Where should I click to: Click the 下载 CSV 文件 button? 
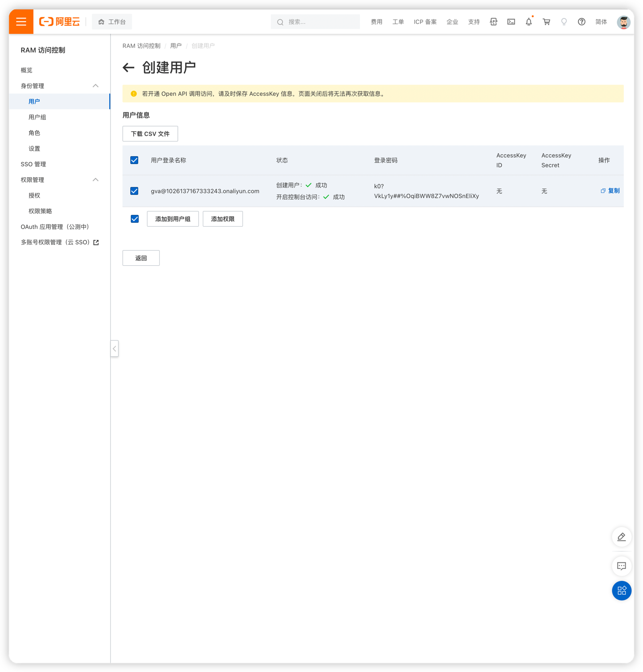[x=150, y=134]
